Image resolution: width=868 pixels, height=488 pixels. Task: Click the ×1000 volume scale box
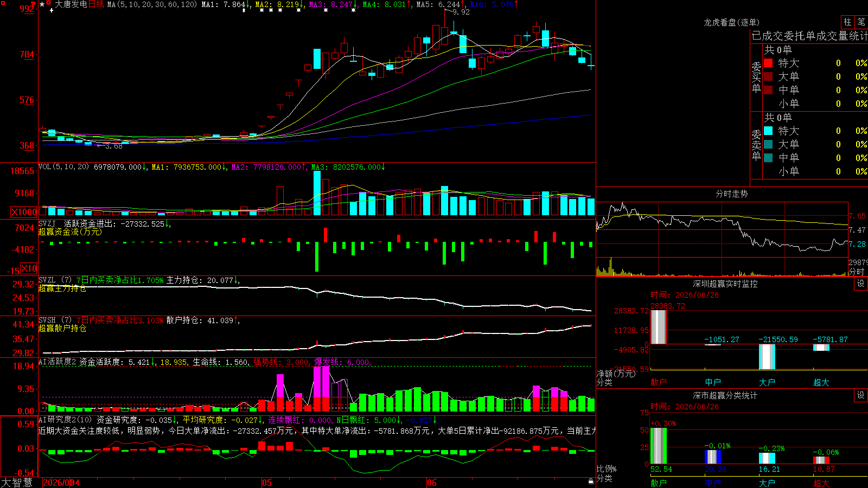(x=24, y=212)
